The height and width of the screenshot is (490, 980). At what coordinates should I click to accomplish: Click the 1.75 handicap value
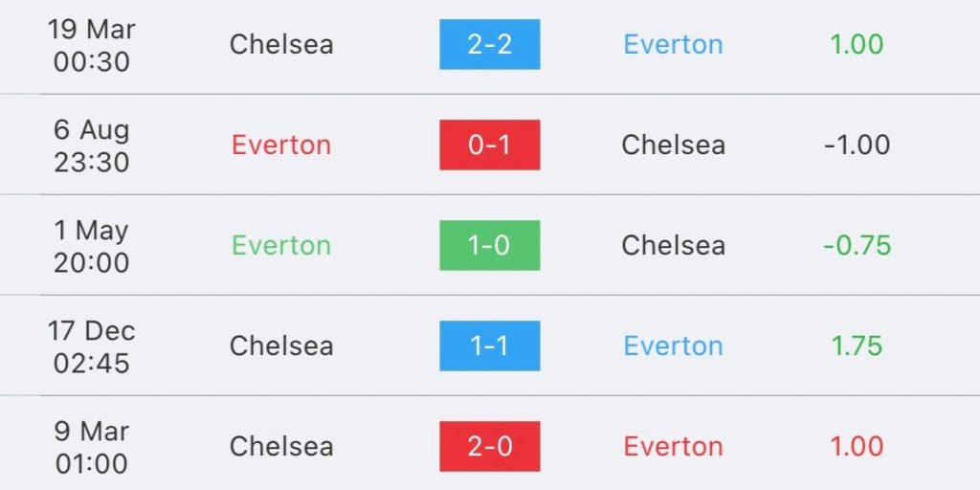[x=857, y=345]
